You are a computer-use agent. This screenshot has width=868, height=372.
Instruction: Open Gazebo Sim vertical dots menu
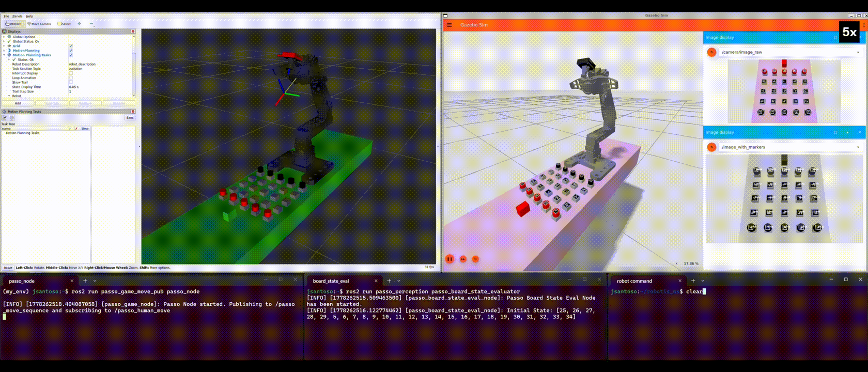point(864,25)
